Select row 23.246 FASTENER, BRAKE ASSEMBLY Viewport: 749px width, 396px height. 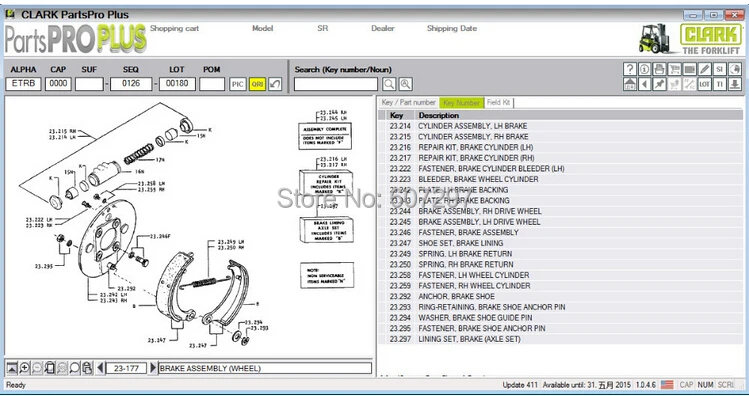(560, 232)
